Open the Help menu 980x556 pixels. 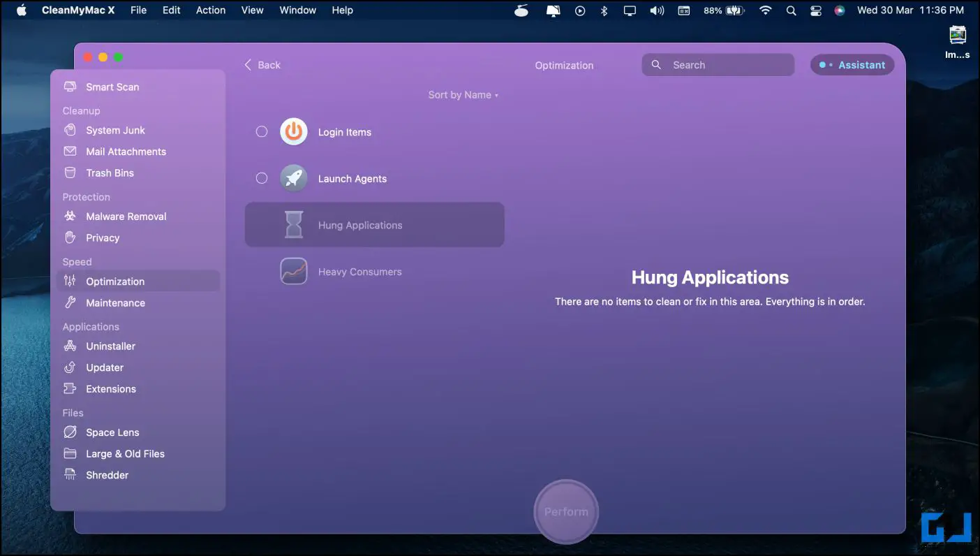[x=343, y=10]
